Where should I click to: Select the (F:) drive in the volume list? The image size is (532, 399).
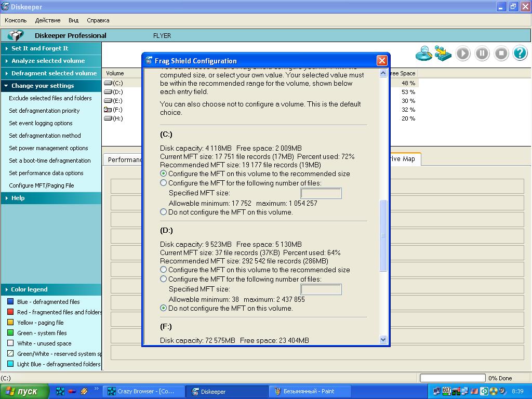point(113,110)
